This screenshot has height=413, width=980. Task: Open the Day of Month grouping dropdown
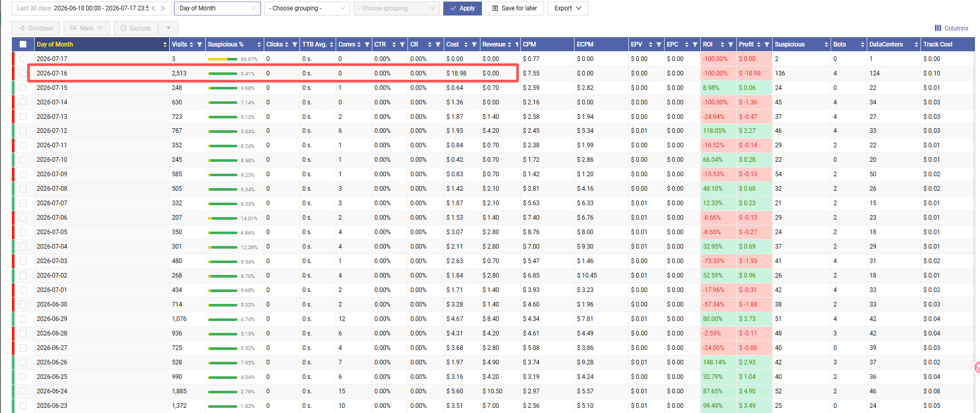click(x=218, y=8)
